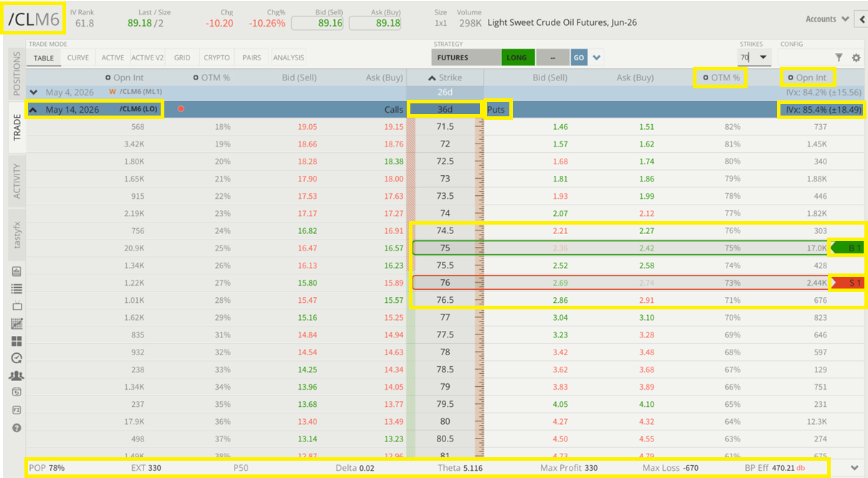
Task: Expand the bottom-right order summary chevron
Action: click(x=854, y=468)
